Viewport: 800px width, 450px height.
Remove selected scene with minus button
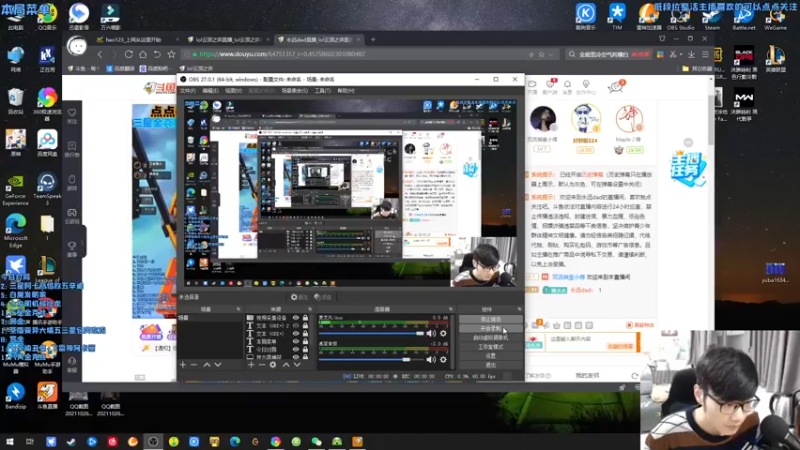(194, 365)
